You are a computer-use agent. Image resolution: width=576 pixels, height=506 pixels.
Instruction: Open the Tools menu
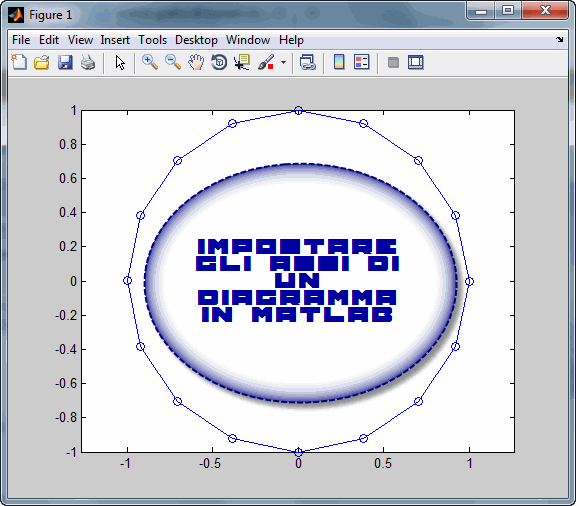coord(152,40)
